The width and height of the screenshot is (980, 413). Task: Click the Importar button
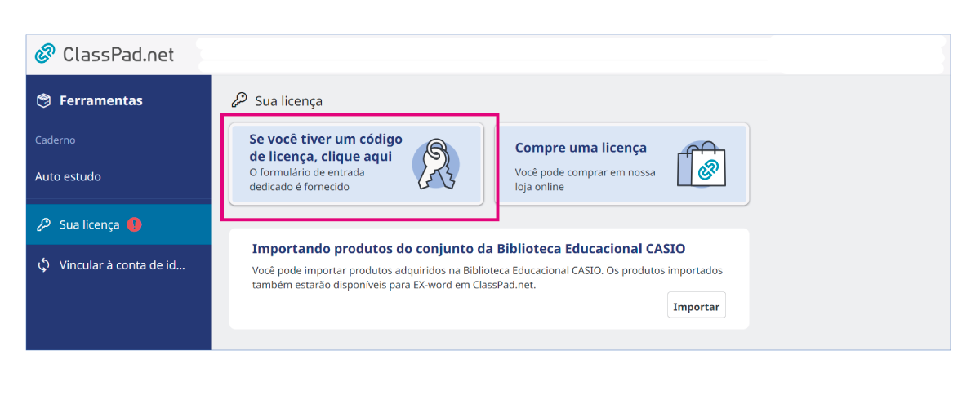click(697, 307)
